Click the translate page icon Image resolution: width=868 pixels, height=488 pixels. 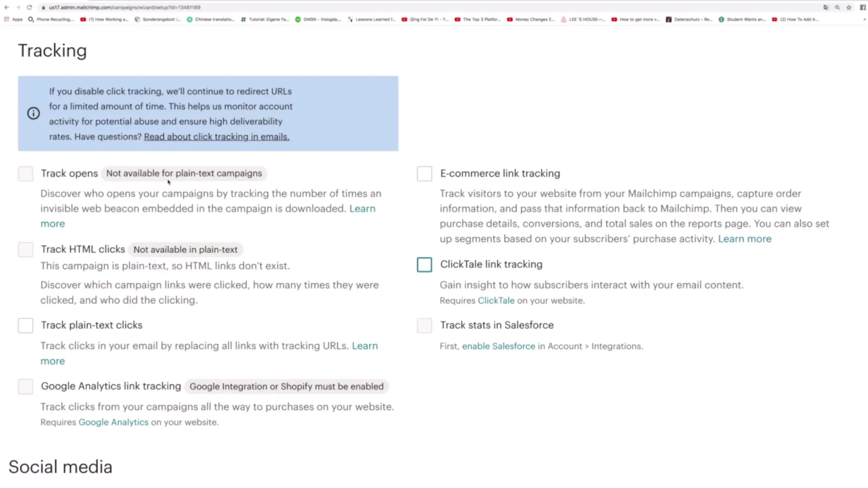click(826, 7)
